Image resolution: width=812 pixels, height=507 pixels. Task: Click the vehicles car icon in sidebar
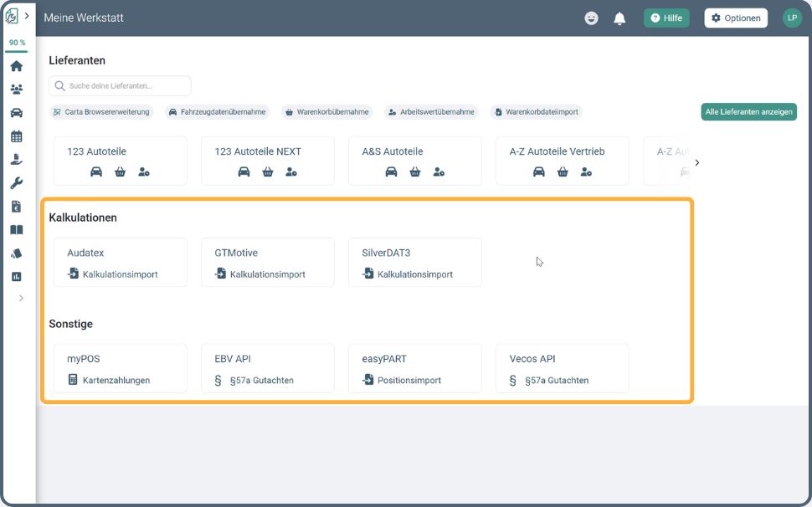pos(17,113)
